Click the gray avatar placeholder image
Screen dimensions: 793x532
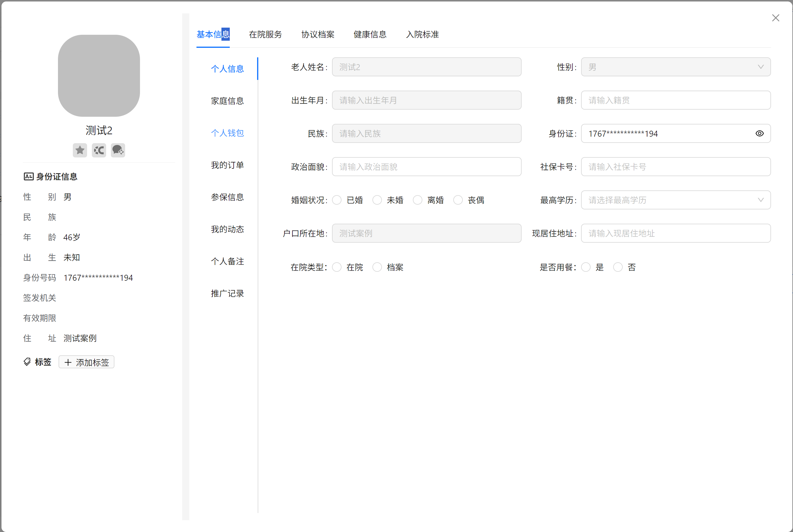(99, 76)
